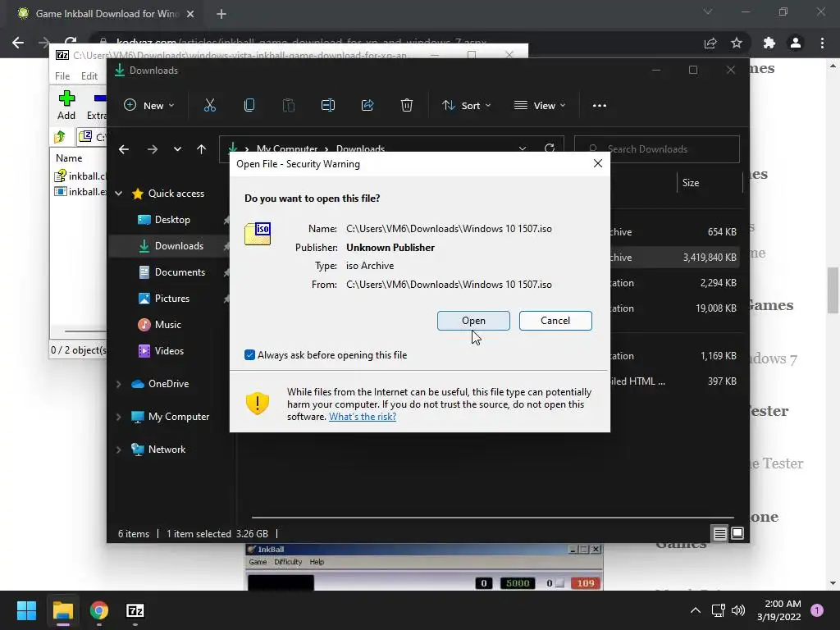Screen dimensions: 840x630
Task: Click the Rename icon in Explorer toolbar
Action: pos(328,106)
